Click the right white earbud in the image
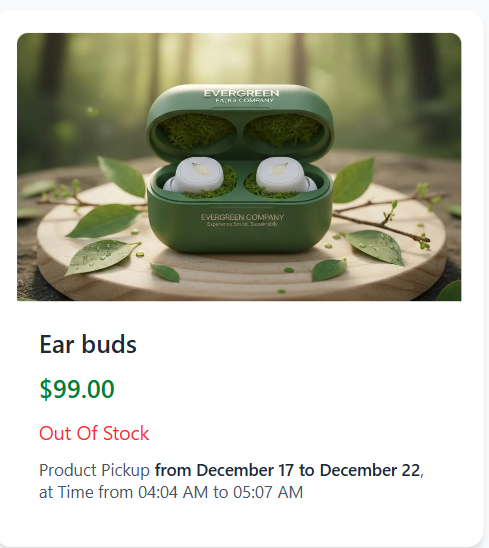The image size is (489, 548). tap(285, 174)
